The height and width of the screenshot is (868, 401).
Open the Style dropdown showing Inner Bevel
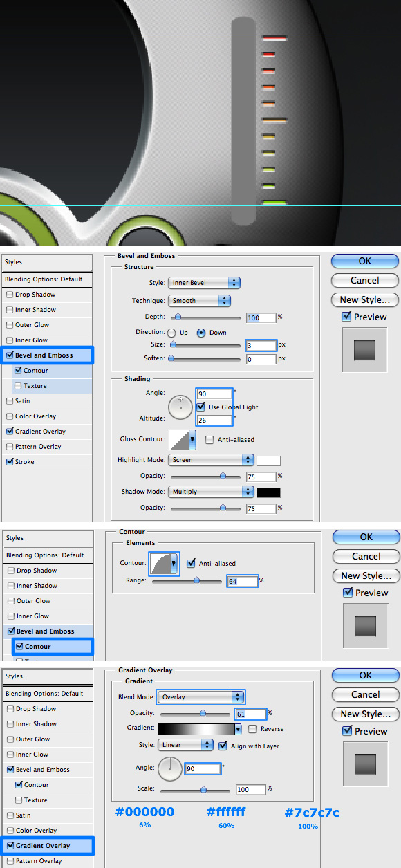click(x=204, y=283)
